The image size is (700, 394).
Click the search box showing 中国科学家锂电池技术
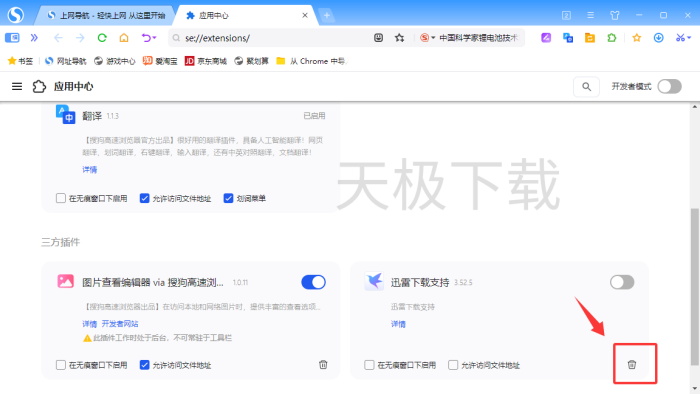click(x=479, y=38)
